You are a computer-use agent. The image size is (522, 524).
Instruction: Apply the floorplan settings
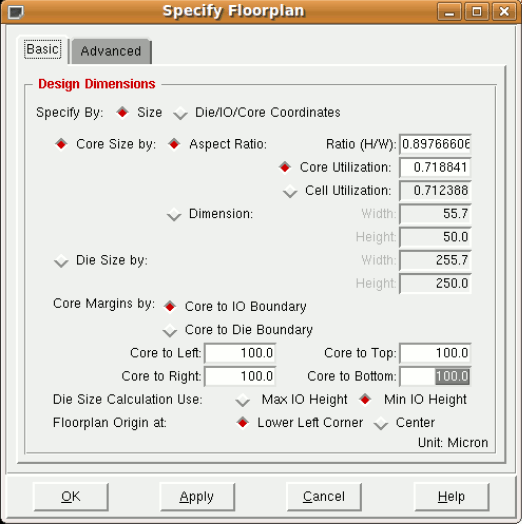click(x=197, y=497)
